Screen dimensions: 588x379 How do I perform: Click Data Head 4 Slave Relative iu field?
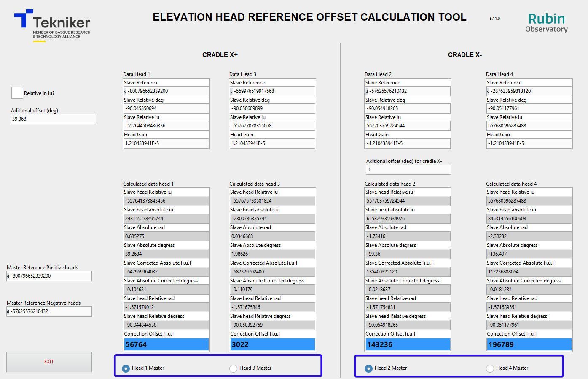click(x=529, y=126)
